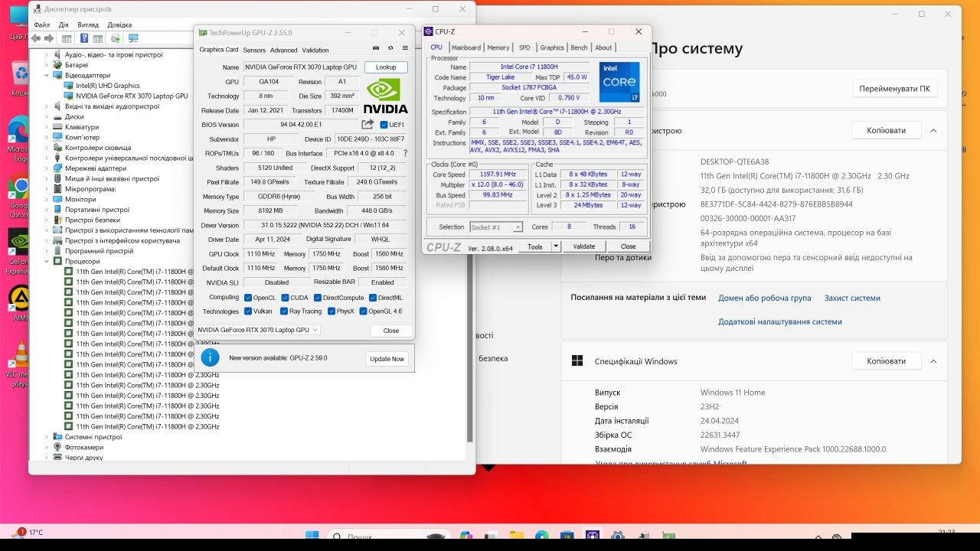Click the Перейменувати ПК button
980x551 pixels.
(894, 89)
